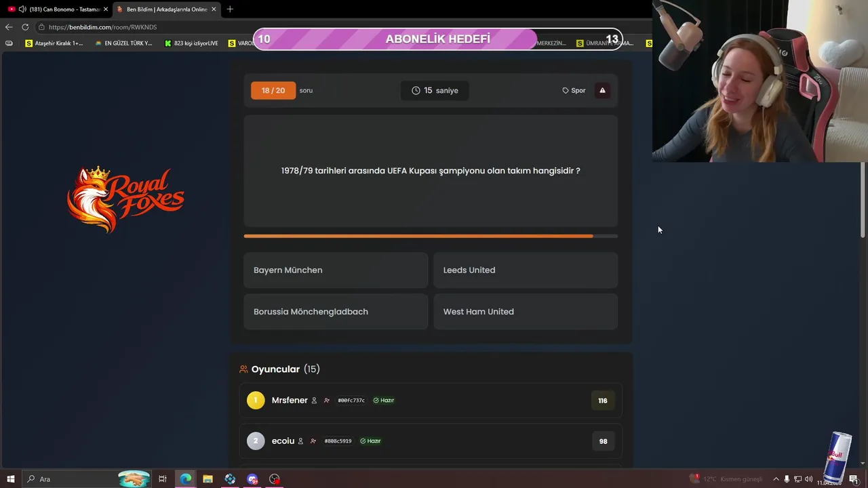Screen dimensions: 868x488
Task: Switch to the Ben Bildim tab
Action: [167, 9]
